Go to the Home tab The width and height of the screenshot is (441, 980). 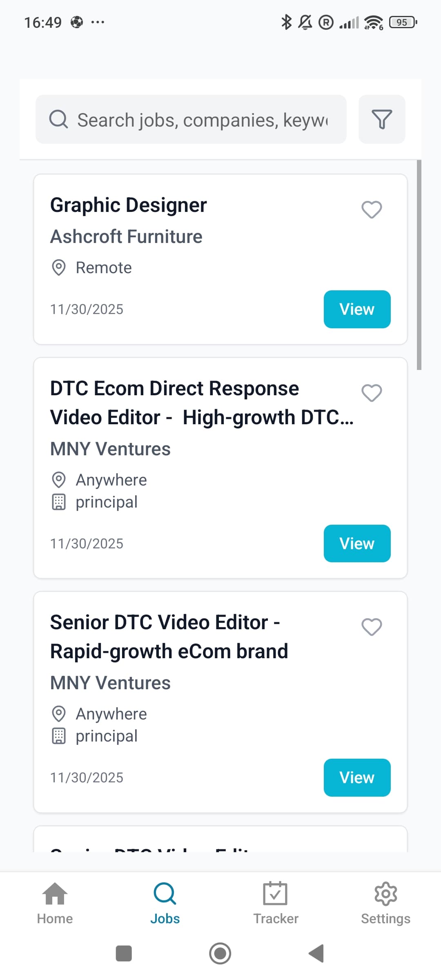55,903
